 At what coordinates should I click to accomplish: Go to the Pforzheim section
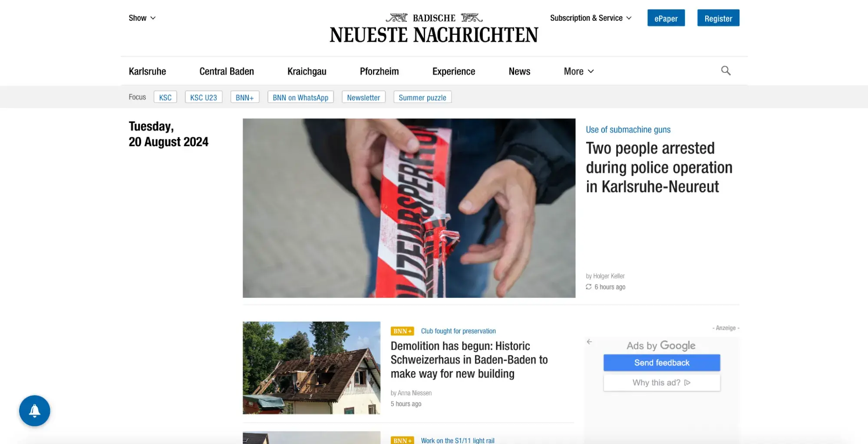[379, 71]
